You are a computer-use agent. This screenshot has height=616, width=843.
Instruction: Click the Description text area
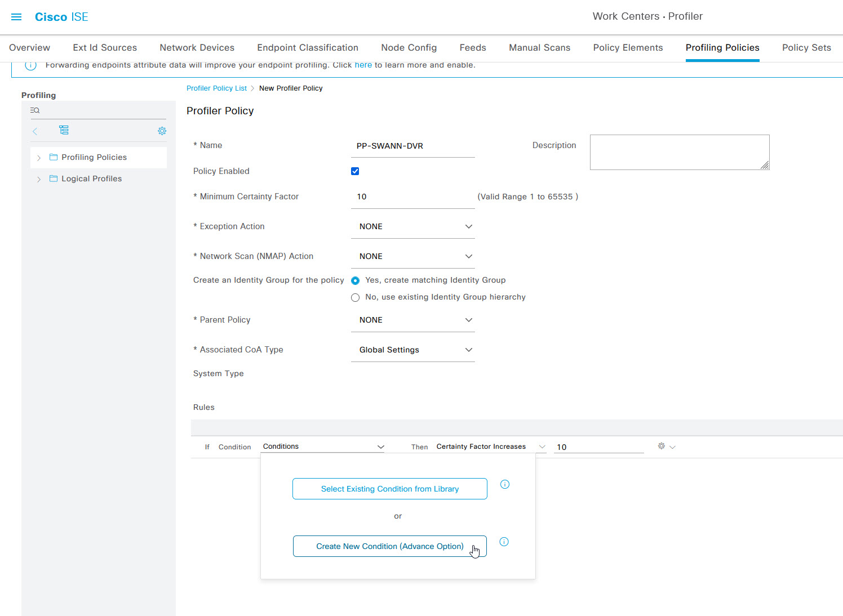tap(680, 152)
